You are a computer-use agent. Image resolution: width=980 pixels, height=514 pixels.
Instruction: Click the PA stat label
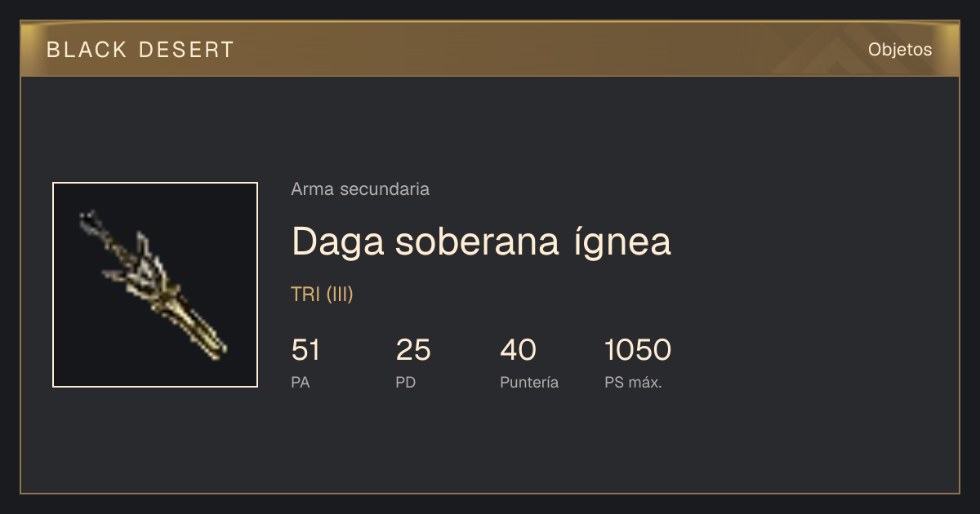pos(301,382)
